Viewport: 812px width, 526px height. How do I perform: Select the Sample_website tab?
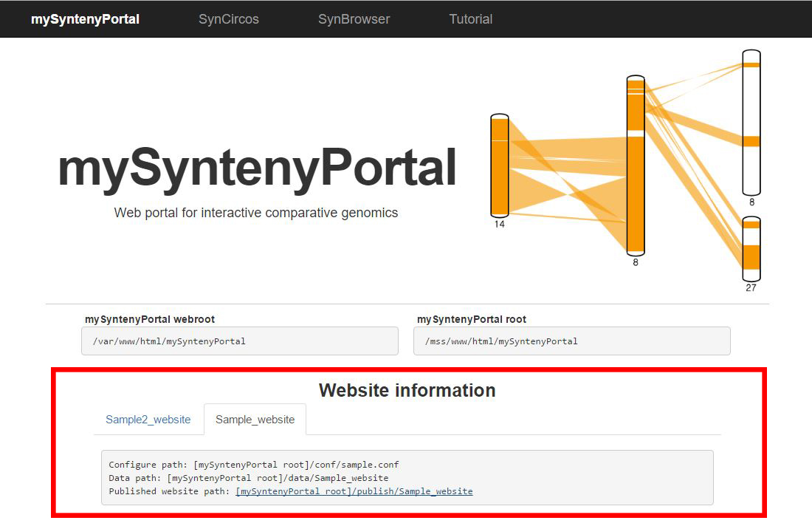click(255, 420)
